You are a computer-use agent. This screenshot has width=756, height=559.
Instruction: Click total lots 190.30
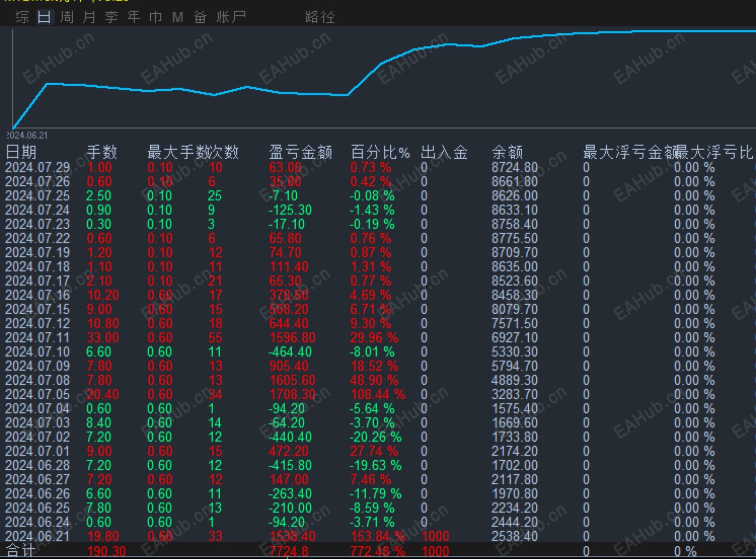107,551
